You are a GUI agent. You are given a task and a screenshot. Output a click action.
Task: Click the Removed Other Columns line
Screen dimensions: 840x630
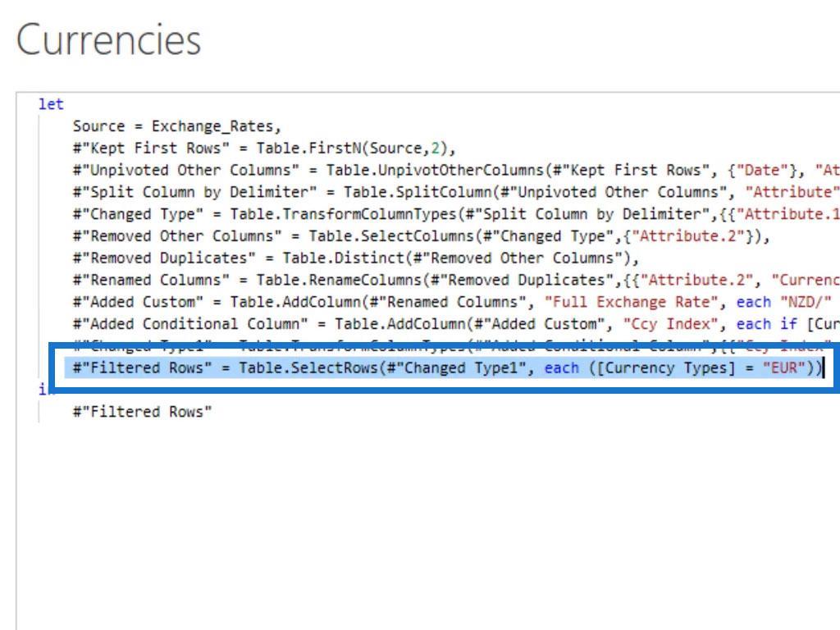pos(421,235)
